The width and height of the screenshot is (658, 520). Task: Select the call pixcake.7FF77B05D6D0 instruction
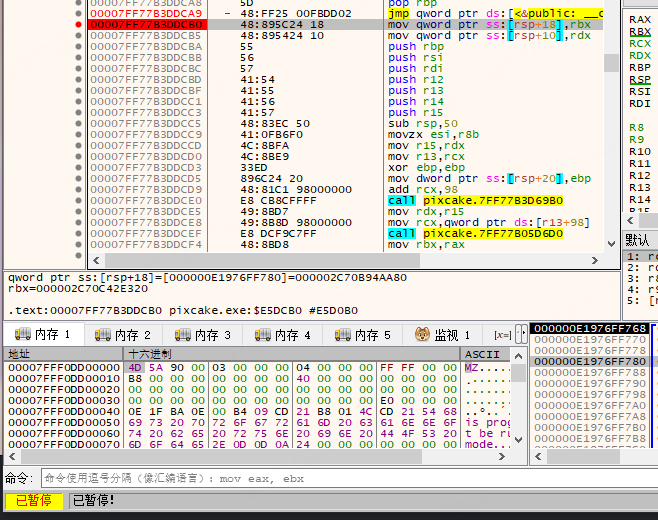click(475, 233)
